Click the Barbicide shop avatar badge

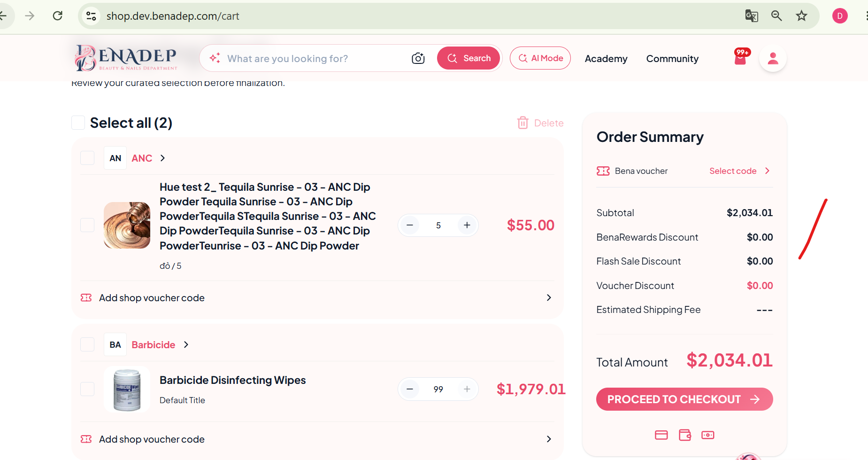click(115, 344)
